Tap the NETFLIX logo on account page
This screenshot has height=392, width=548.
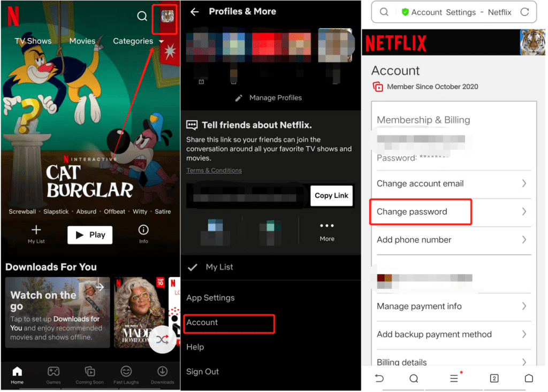(x=395, y=43)
